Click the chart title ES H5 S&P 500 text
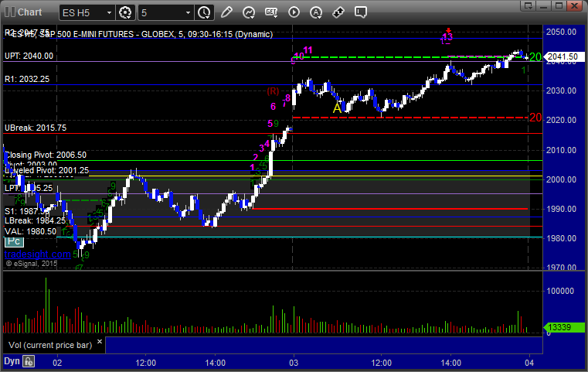Image resolution: width=588 pixels, height=372 pixels. [x=142, y=34]
